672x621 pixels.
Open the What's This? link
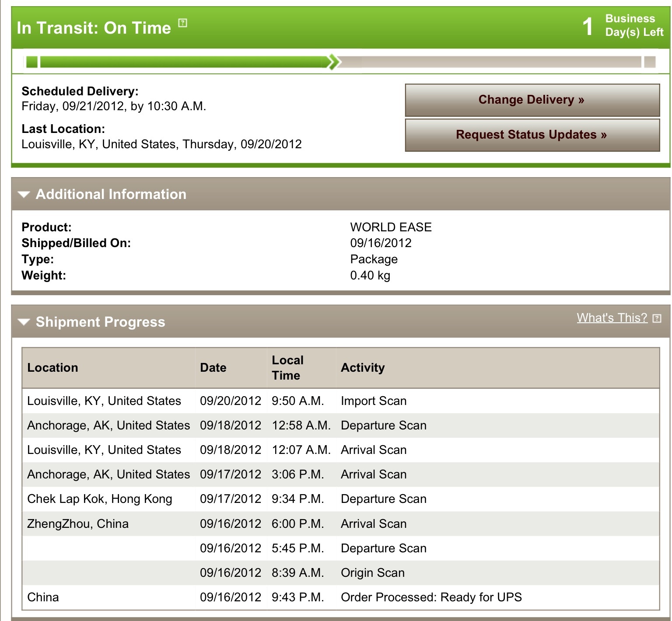pos(612,318)
